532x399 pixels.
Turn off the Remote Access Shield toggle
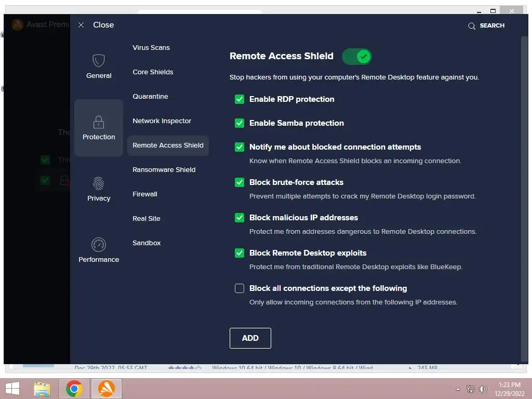(x=356, y=57)
